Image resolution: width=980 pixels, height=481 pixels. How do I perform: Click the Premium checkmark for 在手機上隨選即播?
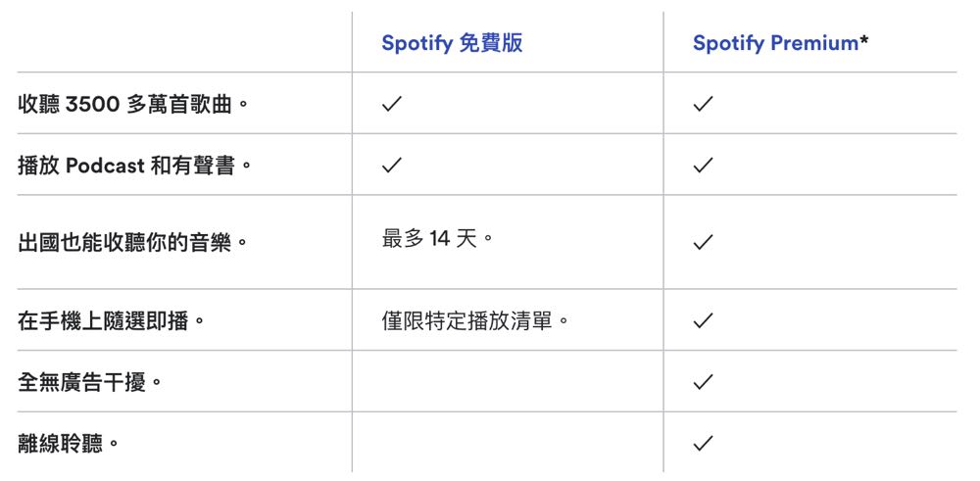[x=703, y=320]
